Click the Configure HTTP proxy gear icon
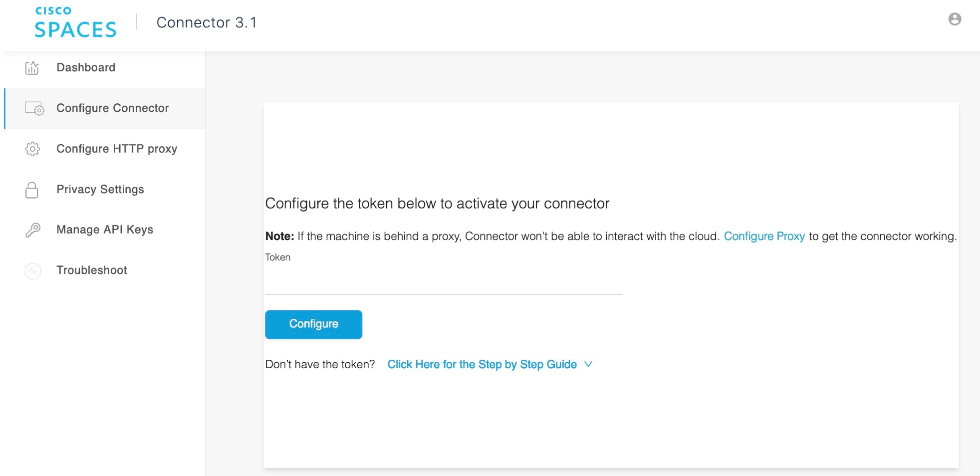This screenshot has width=980, height=476. pyautogui.click(x=32, y=149)
